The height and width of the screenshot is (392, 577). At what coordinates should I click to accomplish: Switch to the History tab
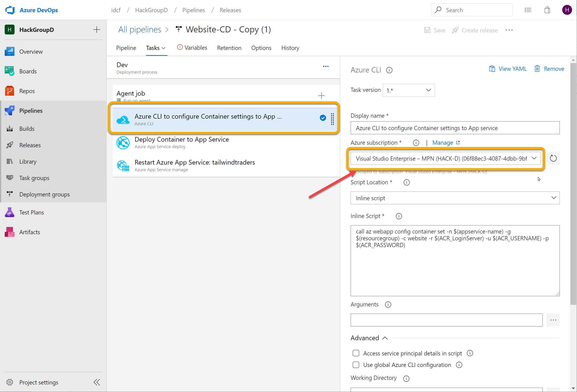290,48
